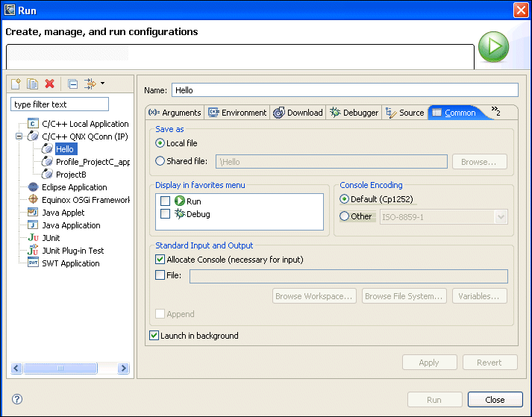Open the filter menu dropdown arrow

102,84
